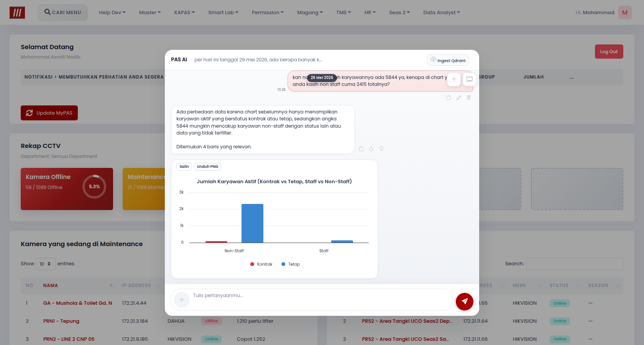Open the show entries count selector

(46, 264)
